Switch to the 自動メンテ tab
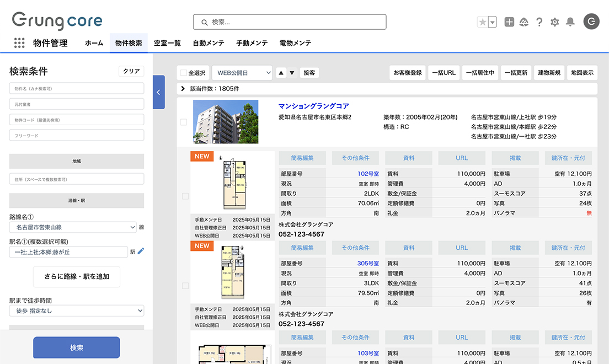The width and height of the screenshot is (609, 364). (209, 43)
